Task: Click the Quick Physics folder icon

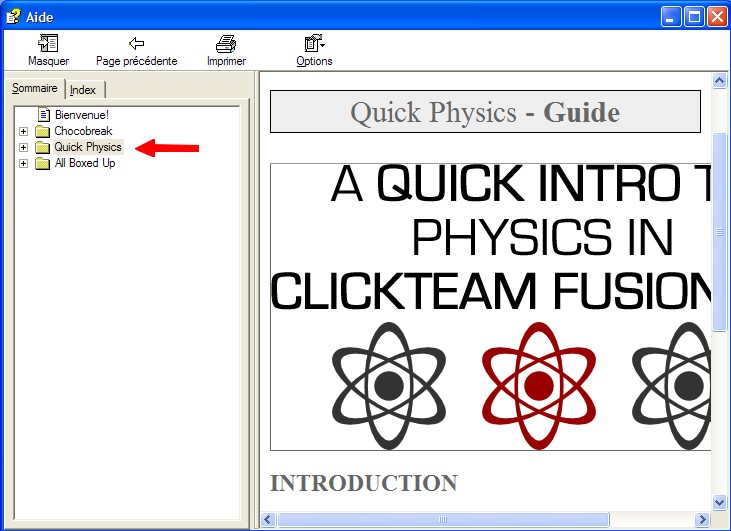Action: [x=42, y=147]
